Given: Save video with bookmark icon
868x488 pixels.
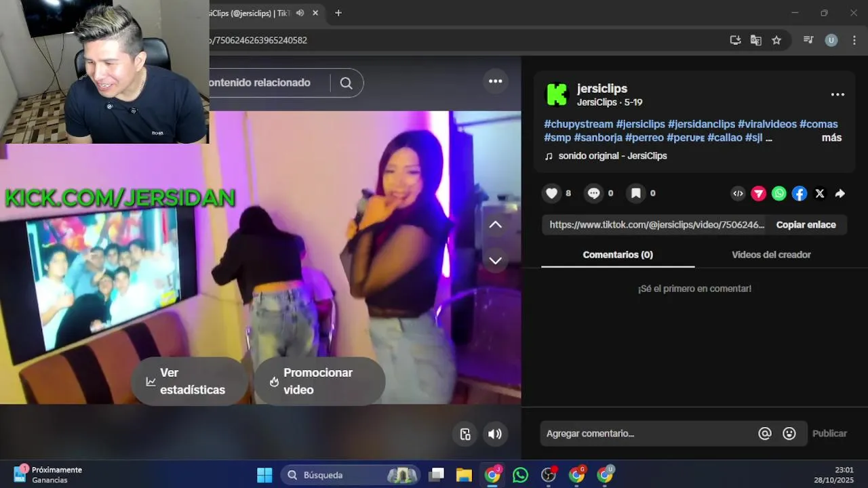Looking at the screenshot, I should (636, 193).
